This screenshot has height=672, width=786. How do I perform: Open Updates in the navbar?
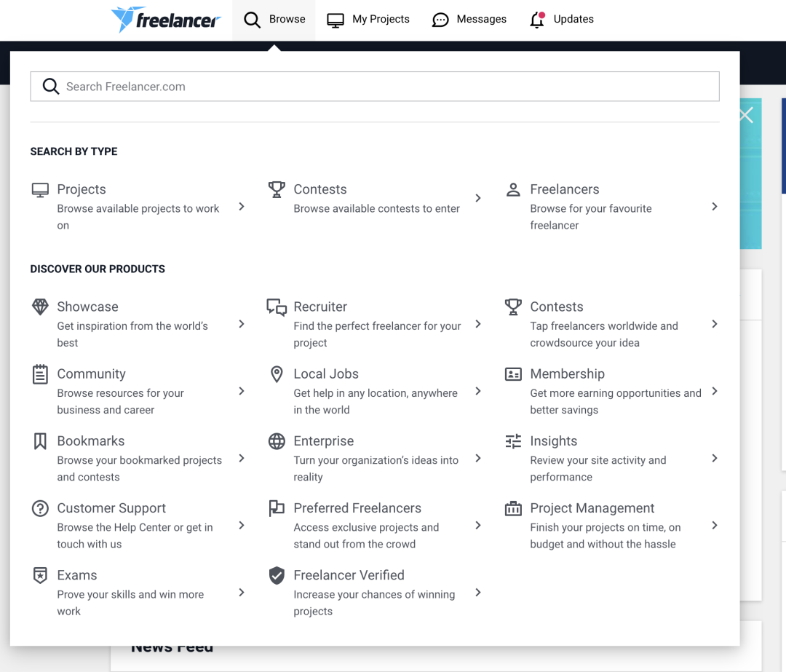[x=561, y=20]
